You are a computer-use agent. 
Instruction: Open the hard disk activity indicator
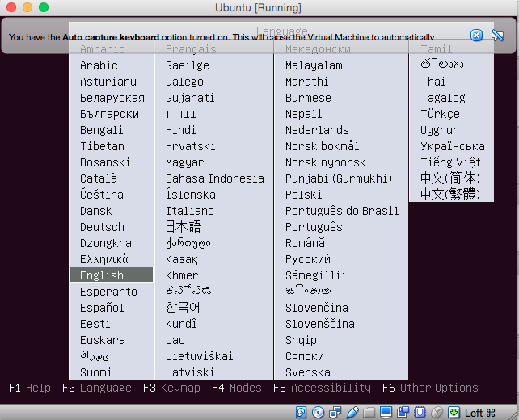302,413
